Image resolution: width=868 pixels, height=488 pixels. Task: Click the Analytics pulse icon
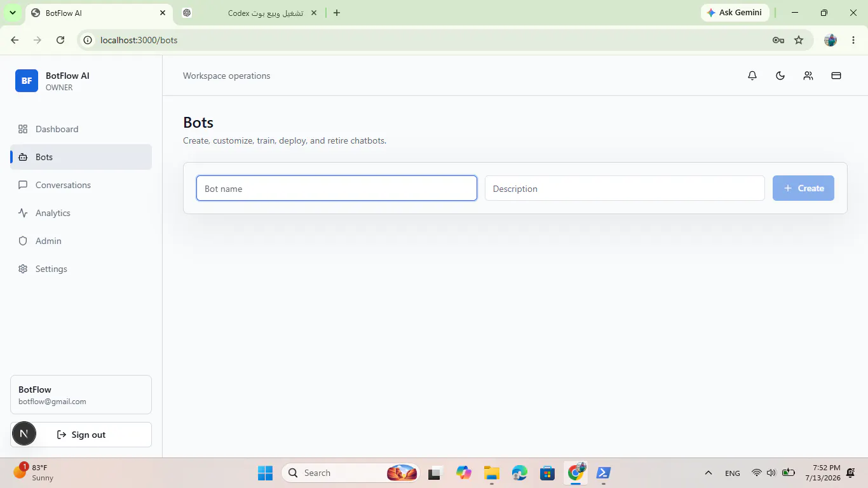click(23, 213)
